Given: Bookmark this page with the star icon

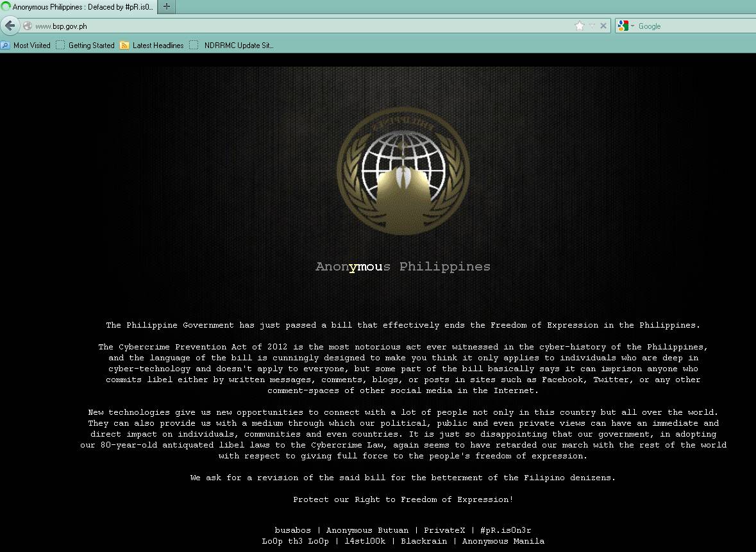Looking at the screenshot, I should click(x=580, y=26).
